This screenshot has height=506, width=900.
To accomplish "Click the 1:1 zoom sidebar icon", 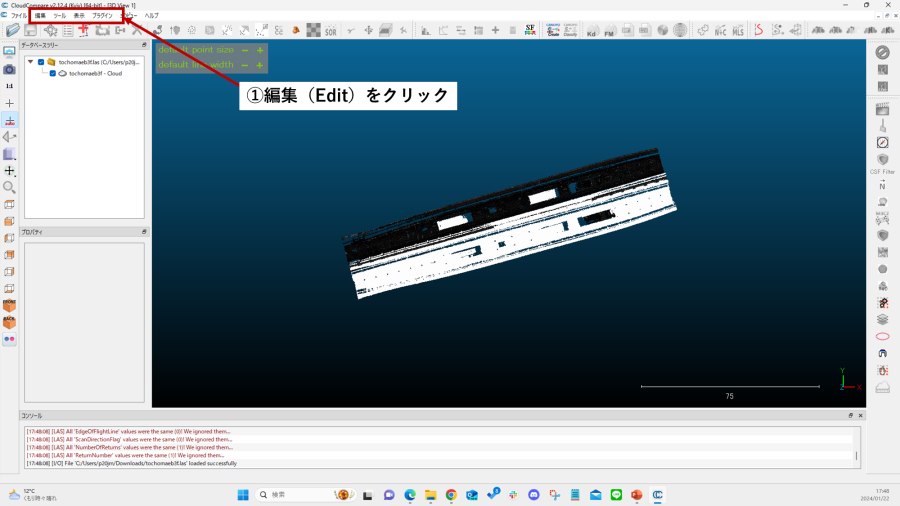I will coord(9,86).
